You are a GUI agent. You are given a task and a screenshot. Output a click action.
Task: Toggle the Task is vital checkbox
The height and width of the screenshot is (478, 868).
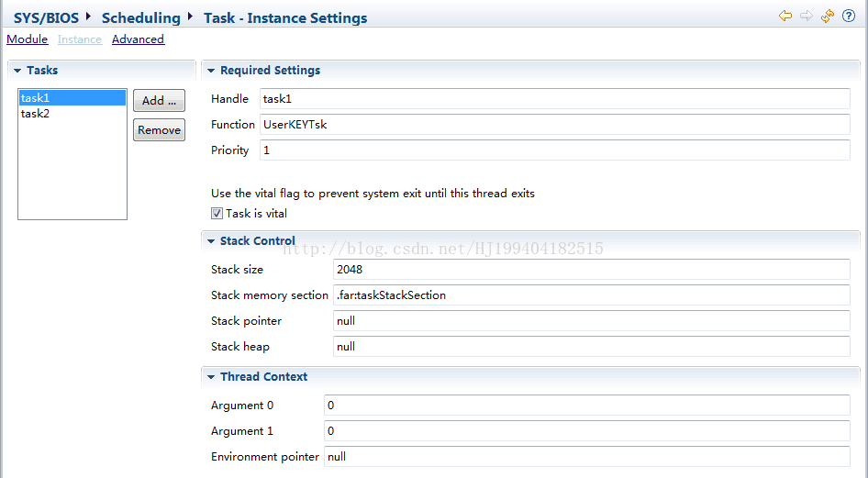217,214
